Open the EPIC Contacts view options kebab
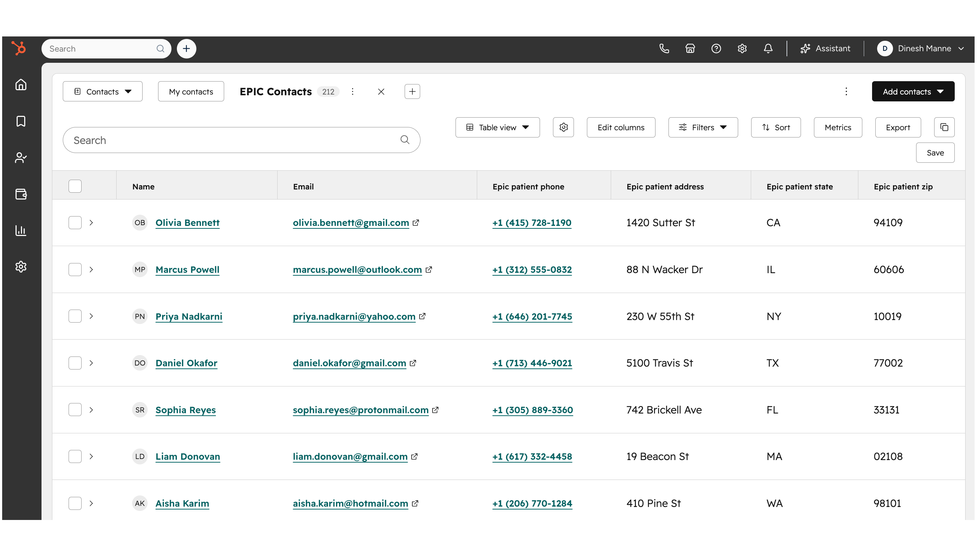980x551 pixels. tap(353, 92)
